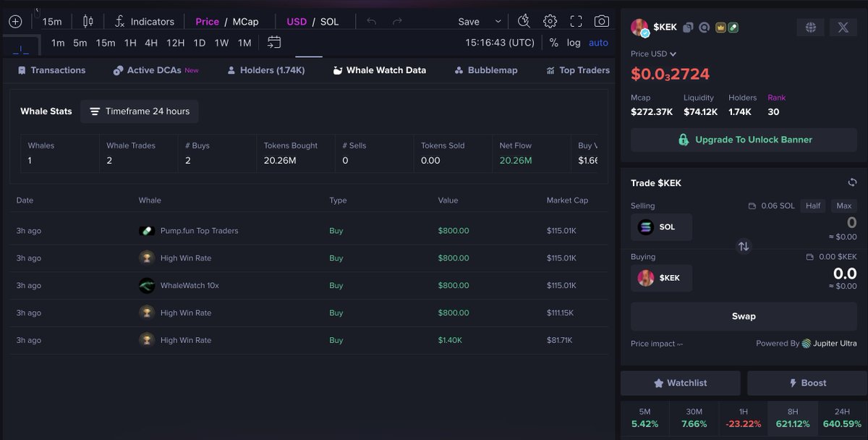Choose the $KEK buying token selector
The height and width of the screenshot is (440, 868).
pos(661,278)
